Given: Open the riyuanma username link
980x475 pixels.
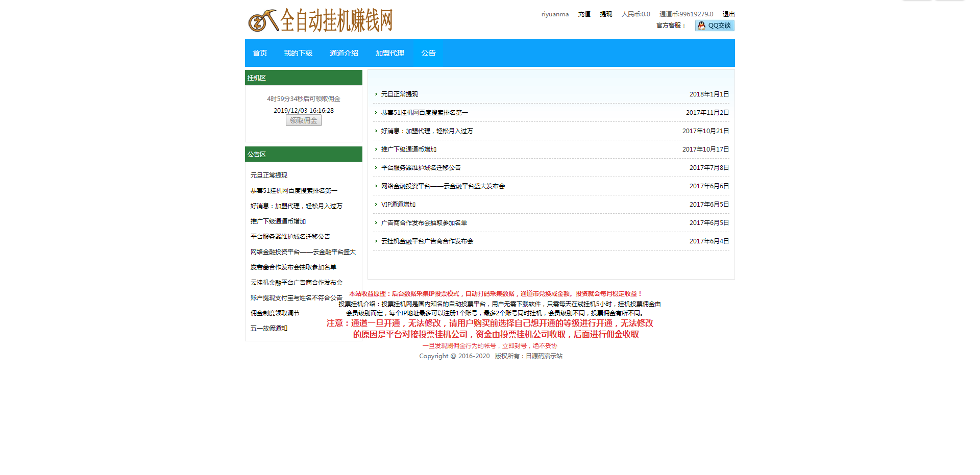Looking at the screenshot, I should 555,14.
